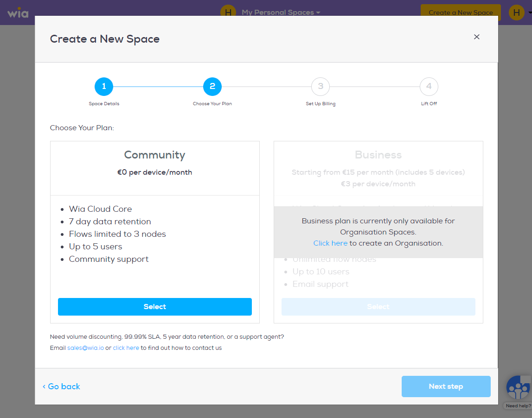Screen dimensions: 532x418
Task: Click the Wia logo in header
Action: 18,13
